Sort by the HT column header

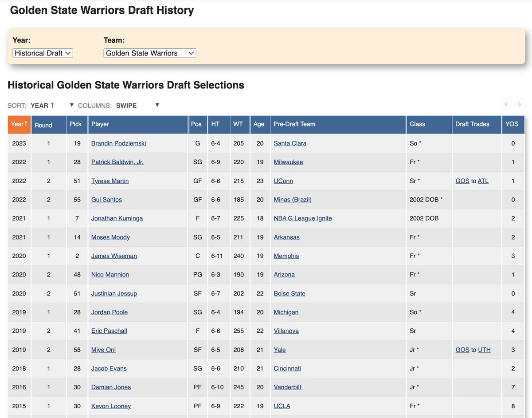click(219, 124)
